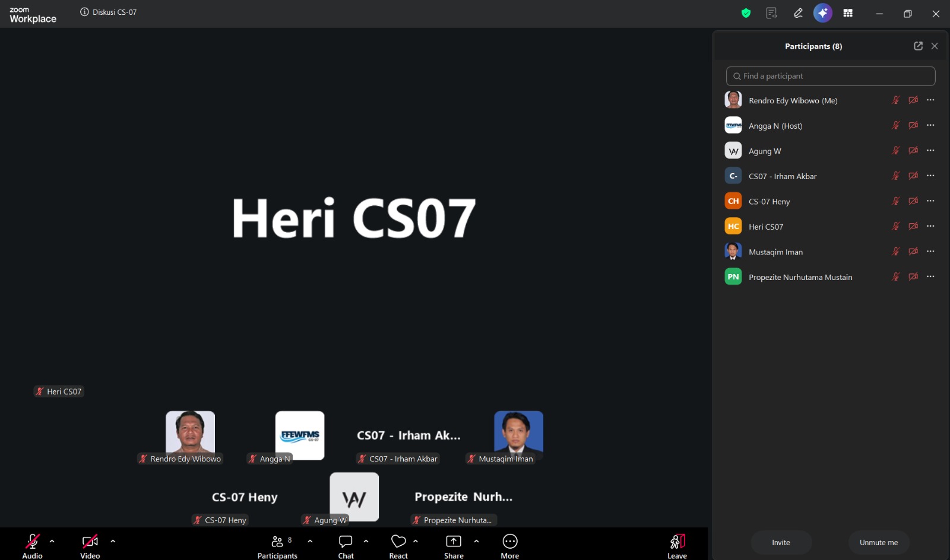
Task: Open AI Companion sparkle icon
Action: point(823,13)
